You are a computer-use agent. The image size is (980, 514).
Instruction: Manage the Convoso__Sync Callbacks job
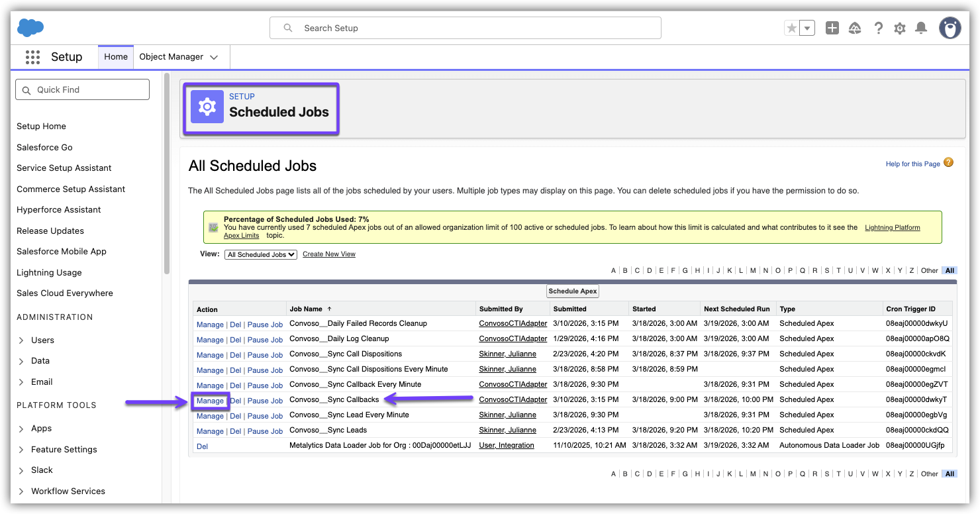click(210, 401)
